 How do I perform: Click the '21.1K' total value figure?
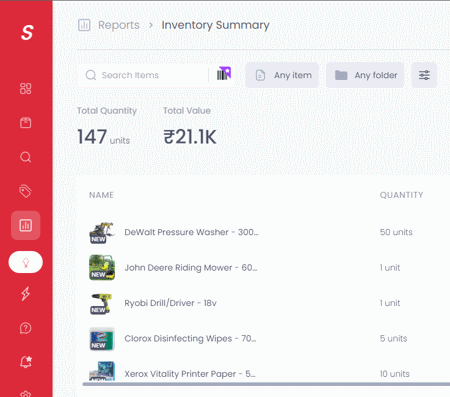tap(190, 137)
